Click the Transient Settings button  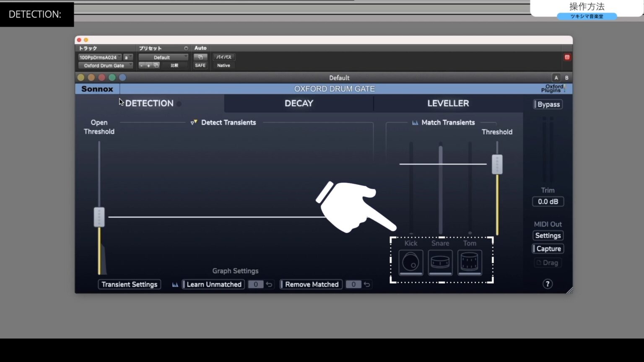pos(129,284)
